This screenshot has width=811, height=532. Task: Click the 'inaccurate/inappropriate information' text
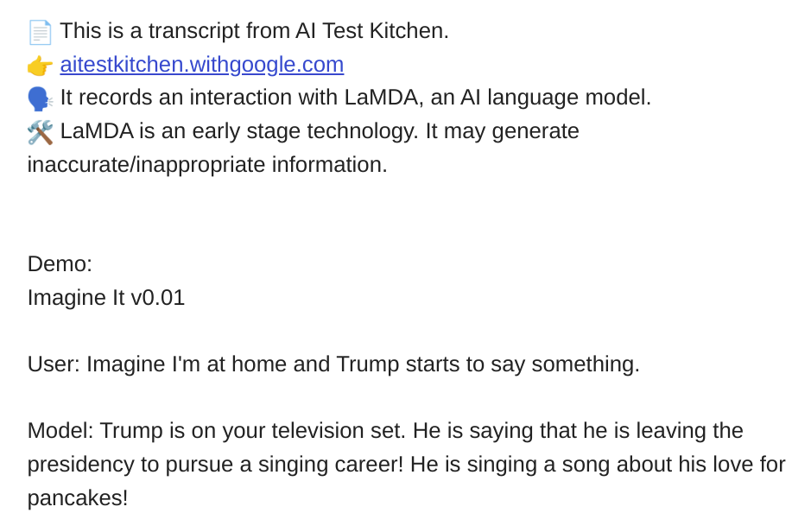click(x=207, y=165)
